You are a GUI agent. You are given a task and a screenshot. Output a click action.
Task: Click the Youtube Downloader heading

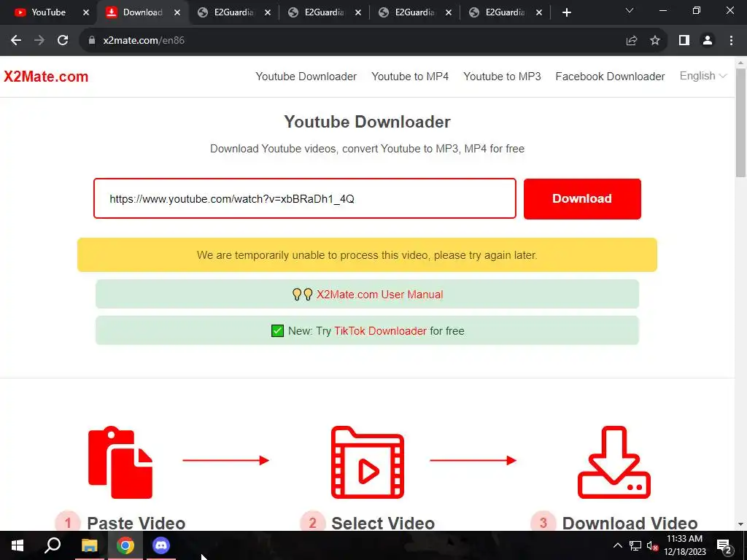(x=368, y=122)
